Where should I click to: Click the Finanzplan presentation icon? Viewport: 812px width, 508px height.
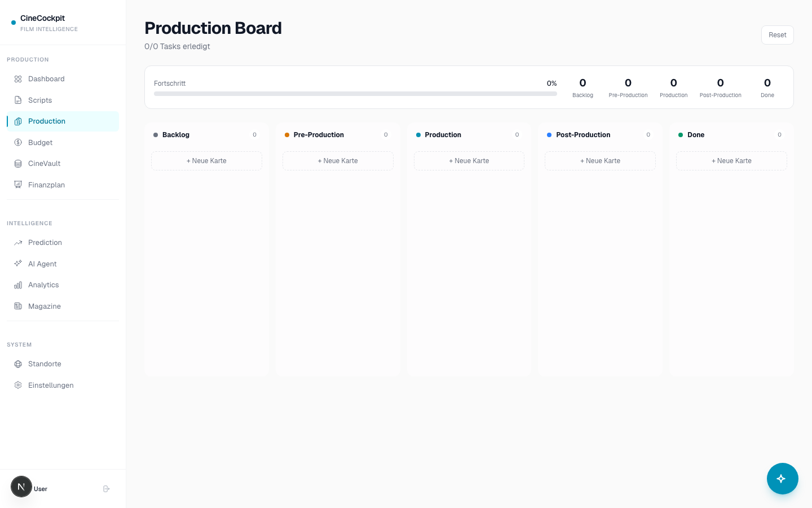click(x=17, y=185)
